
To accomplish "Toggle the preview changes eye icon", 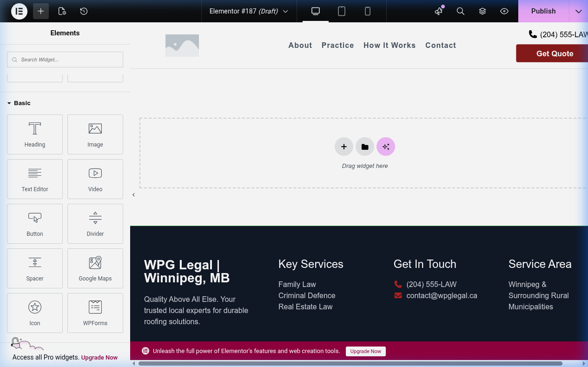I will [504, 11].
